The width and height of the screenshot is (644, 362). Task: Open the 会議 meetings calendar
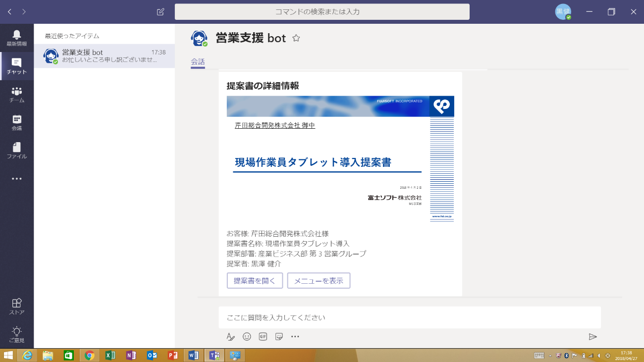pos(17,122)
